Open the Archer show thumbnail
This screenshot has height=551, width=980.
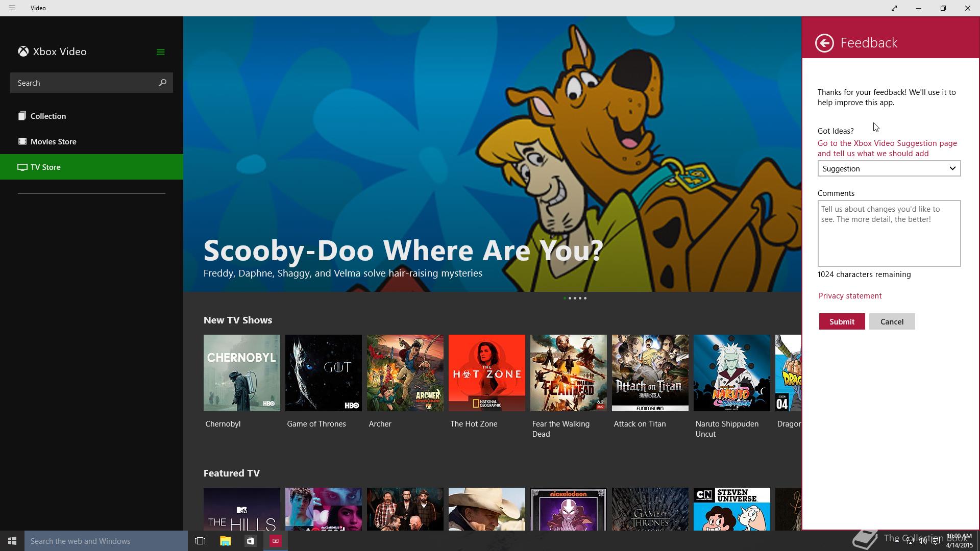point(405,373)
